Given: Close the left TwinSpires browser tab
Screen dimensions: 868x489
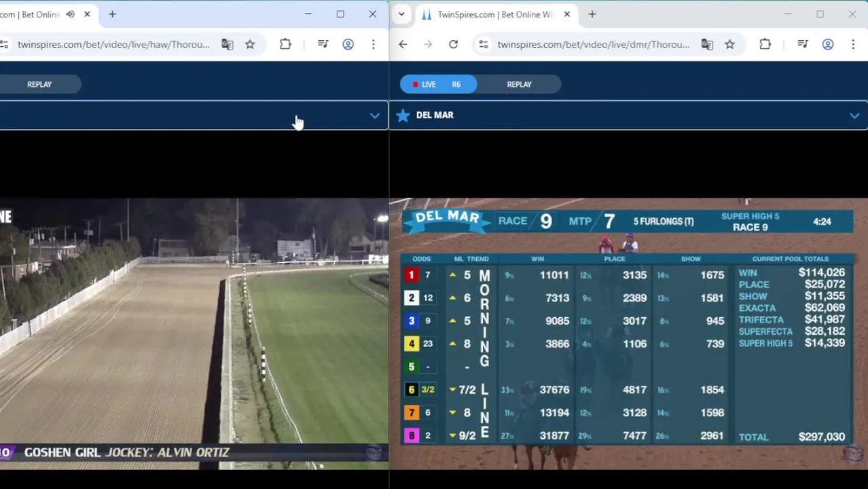Looking at the screenshot, I should (x=87, y=14).
